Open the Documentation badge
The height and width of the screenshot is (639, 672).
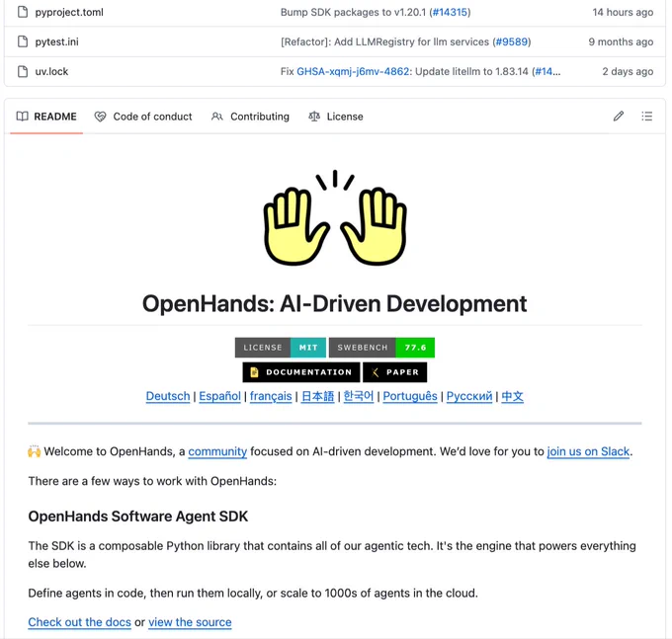(301, 372)
